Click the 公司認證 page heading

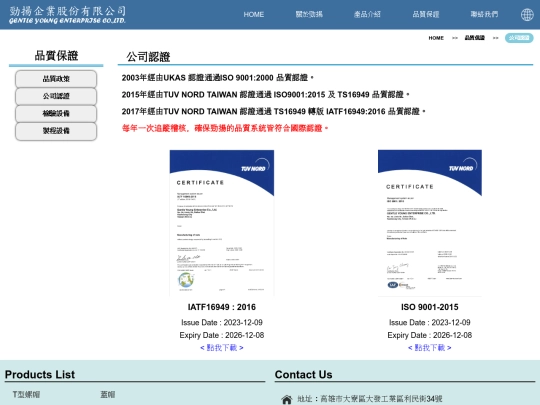tap(148, 57)
